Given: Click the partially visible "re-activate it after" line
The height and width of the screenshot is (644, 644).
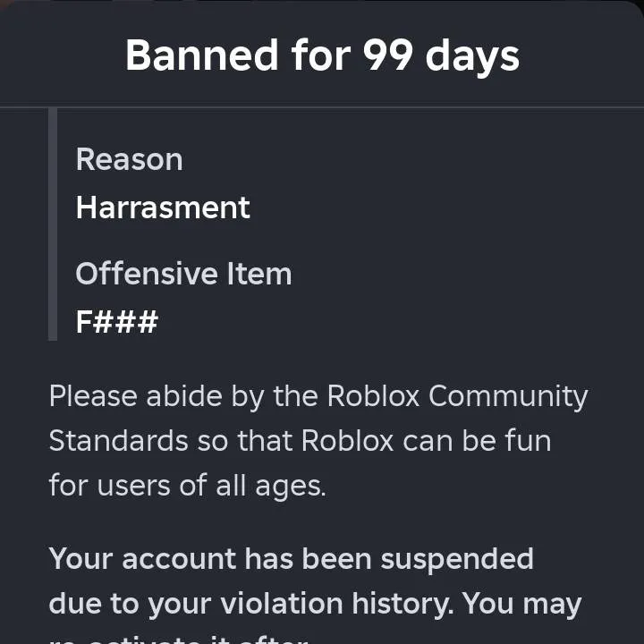Looking at the screenshot, I should pos(179,639).
